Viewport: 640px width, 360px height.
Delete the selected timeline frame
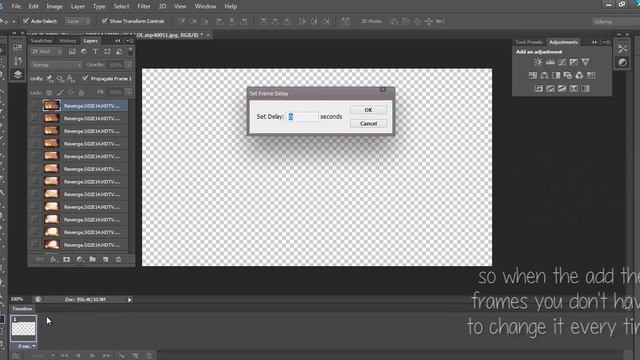pyautogui.click(x=149, y=356)
